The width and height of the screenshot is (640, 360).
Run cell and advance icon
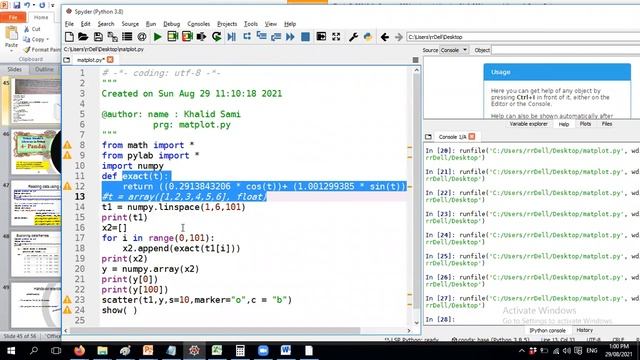pyautogui.click(x=187, y=37)
